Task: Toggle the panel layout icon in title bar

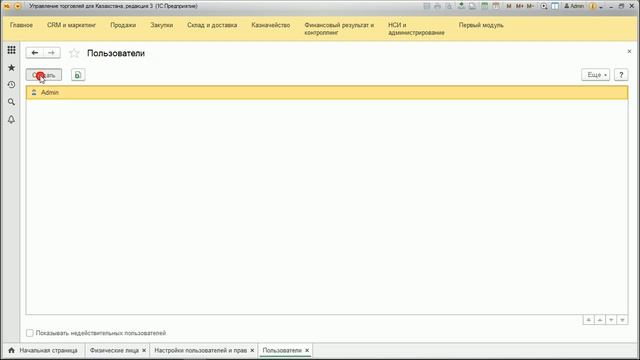Action: 555,6
